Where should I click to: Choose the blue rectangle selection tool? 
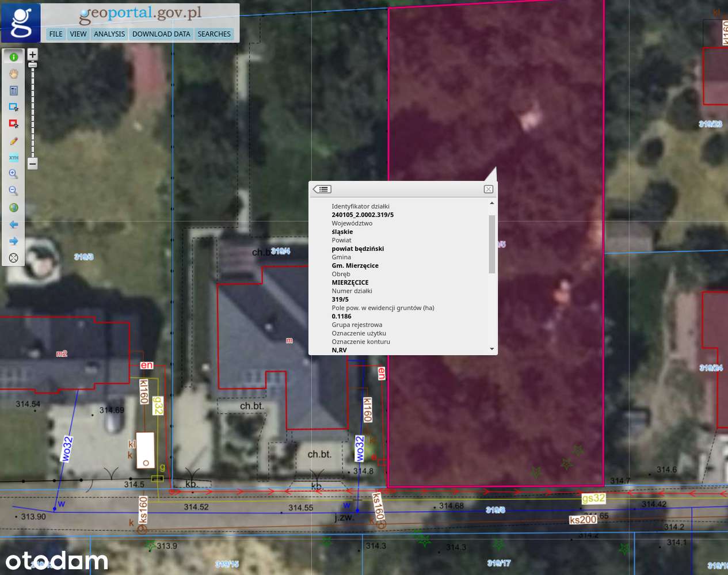click(x=14, y=107)
